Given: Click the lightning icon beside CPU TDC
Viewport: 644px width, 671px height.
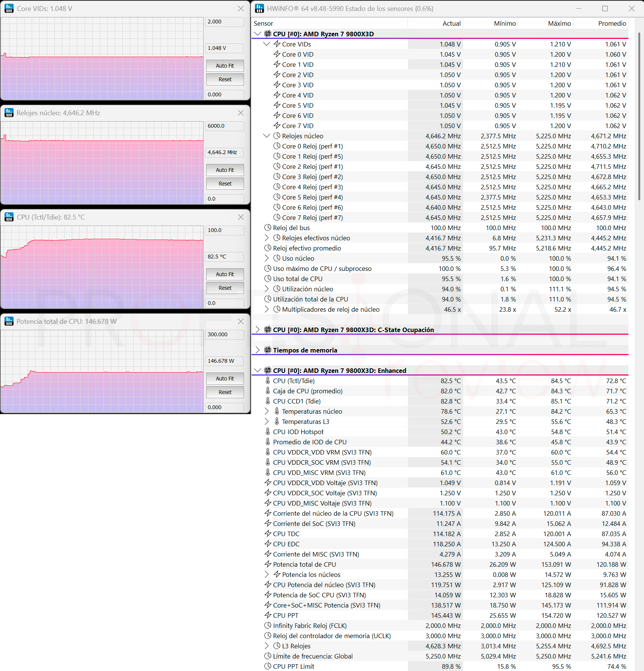Looking at the screenshot, I should click(x=268, y=533).
